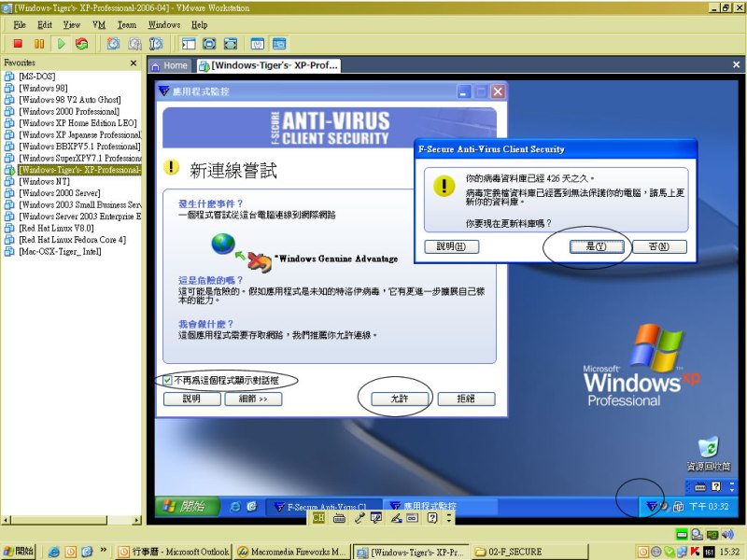The height and width of the screenshot is (560, 747).
Task: Click the Quick Switch mode toolbar icon
Action: (209, 44)
